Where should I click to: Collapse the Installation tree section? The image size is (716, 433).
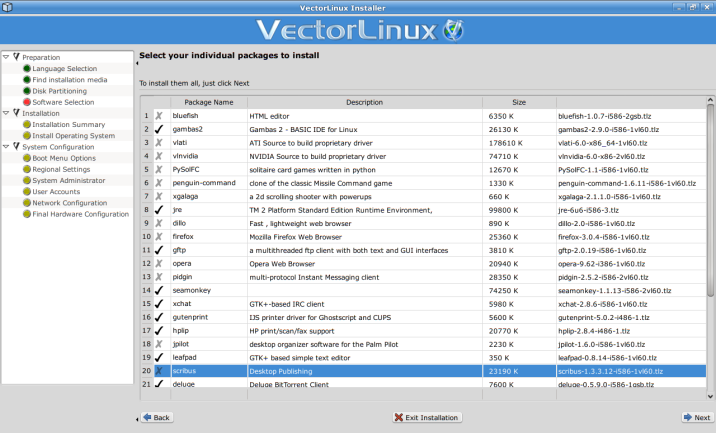6,114
